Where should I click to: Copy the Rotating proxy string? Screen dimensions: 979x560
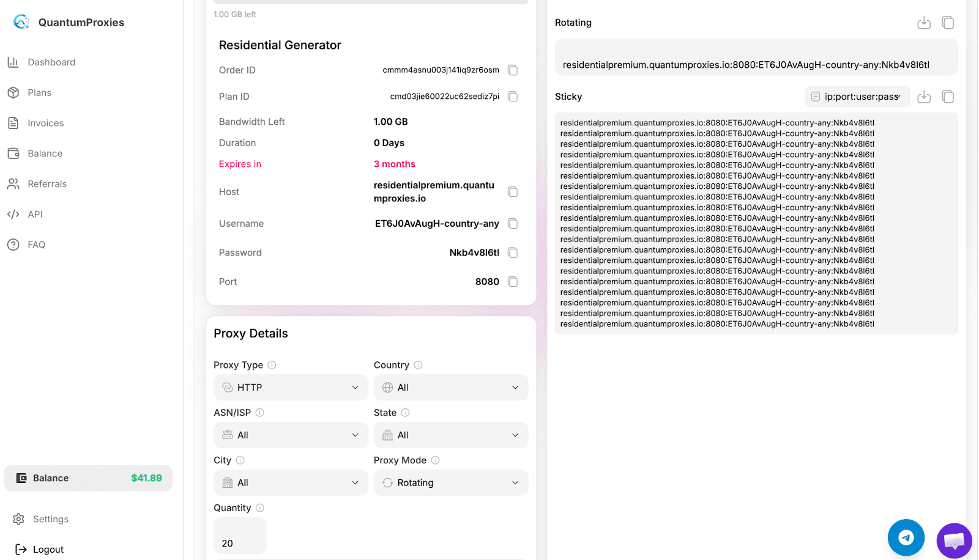point(948,23)
